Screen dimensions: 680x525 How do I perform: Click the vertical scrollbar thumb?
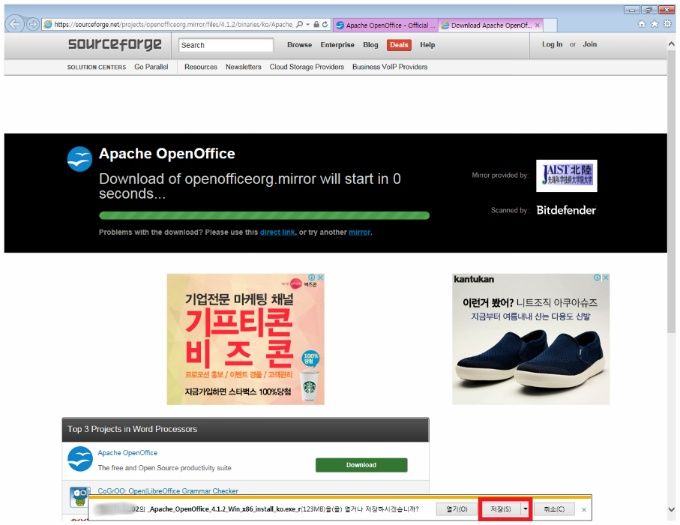tap(671, 192)
